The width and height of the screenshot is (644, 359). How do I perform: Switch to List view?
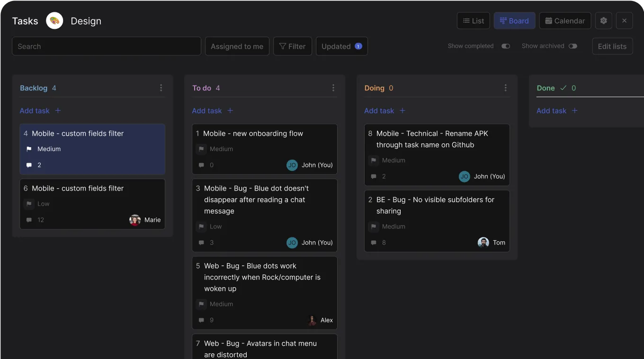(x=473, y=20)
